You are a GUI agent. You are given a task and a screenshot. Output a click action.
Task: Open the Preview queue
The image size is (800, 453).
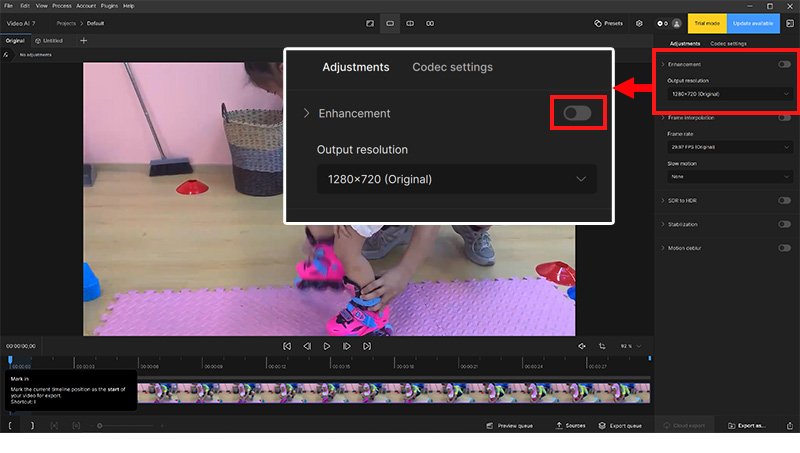[x=509, y=425]
